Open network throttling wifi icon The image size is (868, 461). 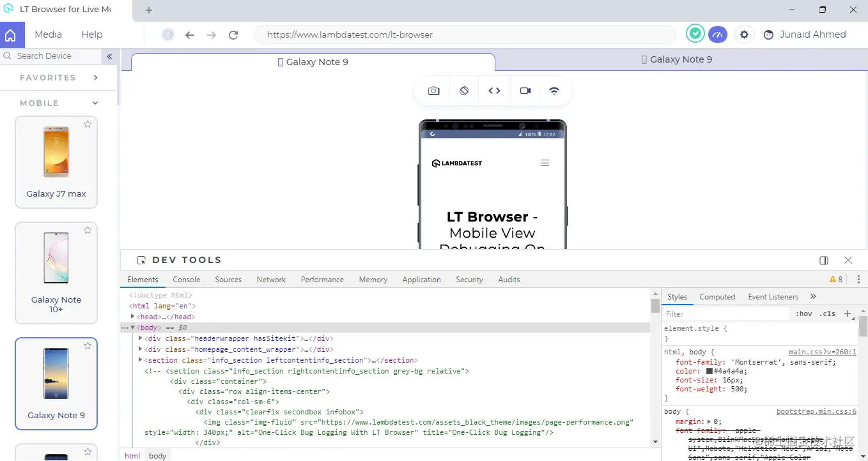[554, 91]
